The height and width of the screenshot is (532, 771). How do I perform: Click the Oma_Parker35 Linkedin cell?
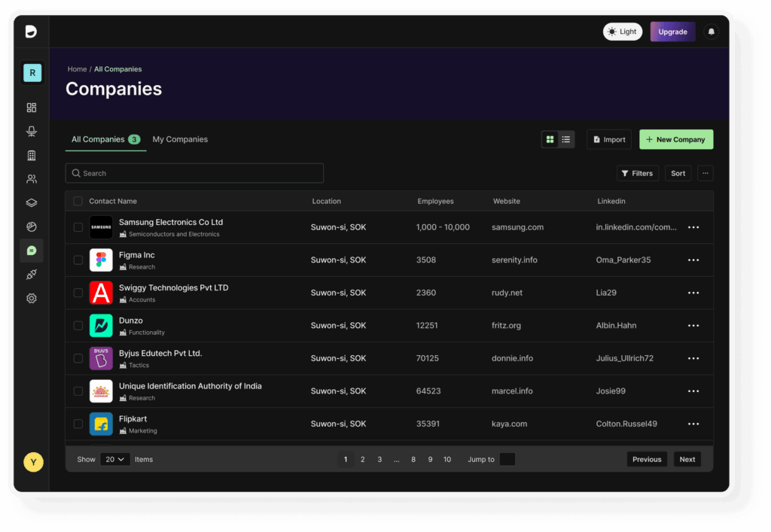click(x=623, y=260)
